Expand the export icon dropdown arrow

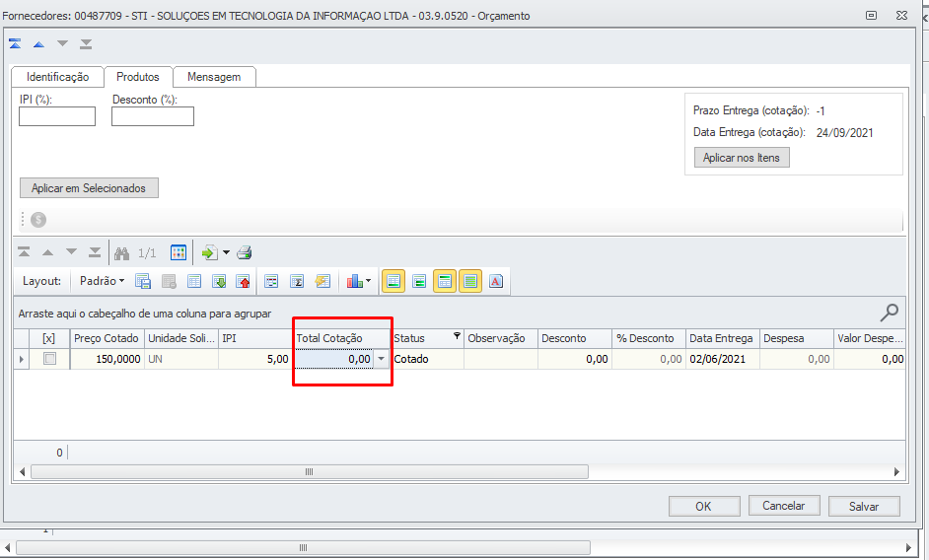[226, 253]
